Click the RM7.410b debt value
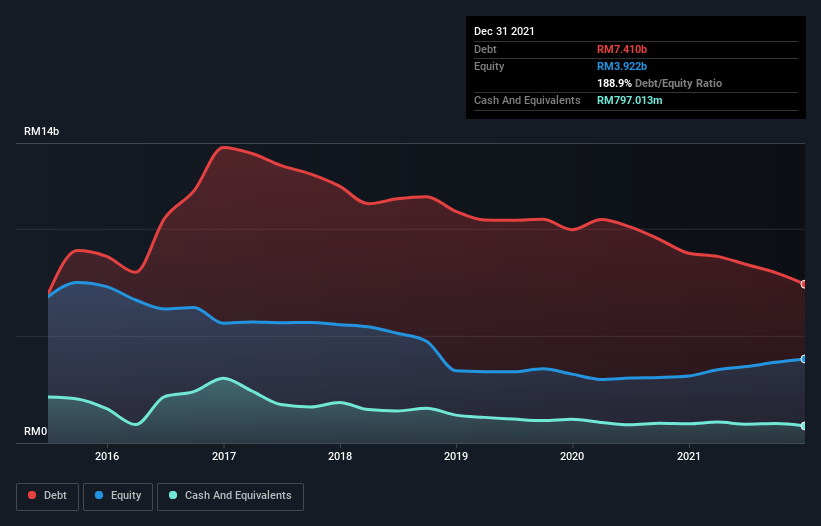This screenshot has width=821, height=526. point(622,49)
